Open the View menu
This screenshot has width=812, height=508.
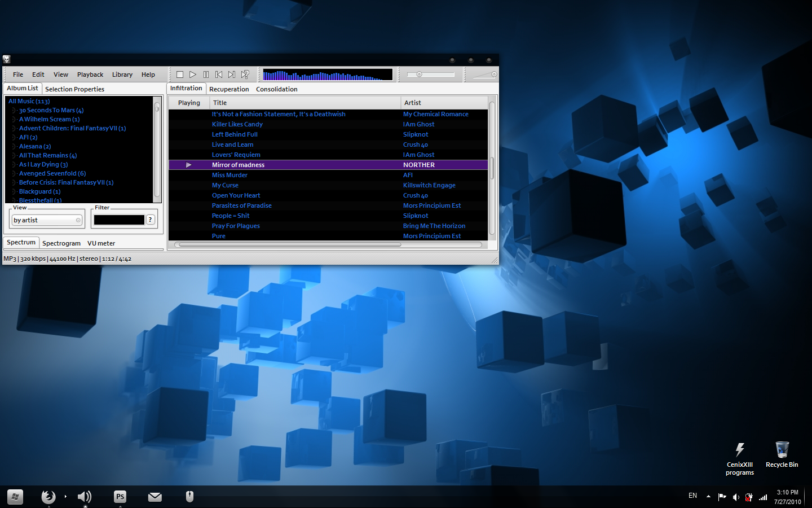click(x=61, y=75)
